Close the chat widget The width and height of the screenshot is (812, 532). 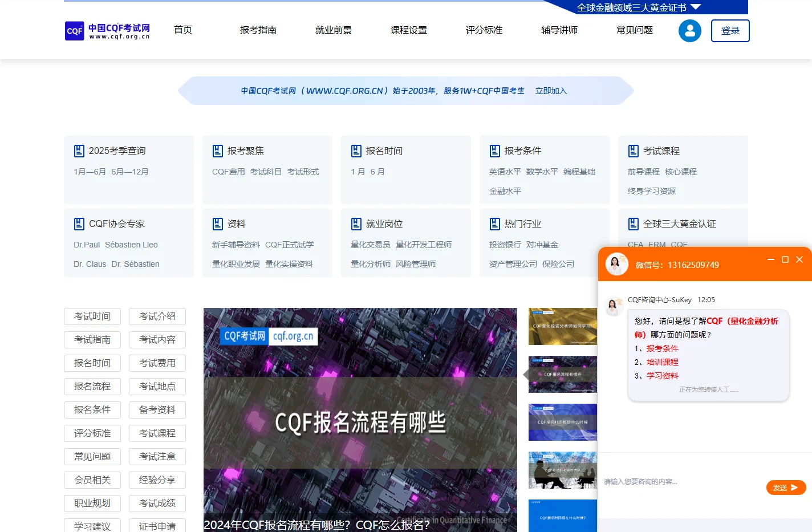click(x=799, y=259)
